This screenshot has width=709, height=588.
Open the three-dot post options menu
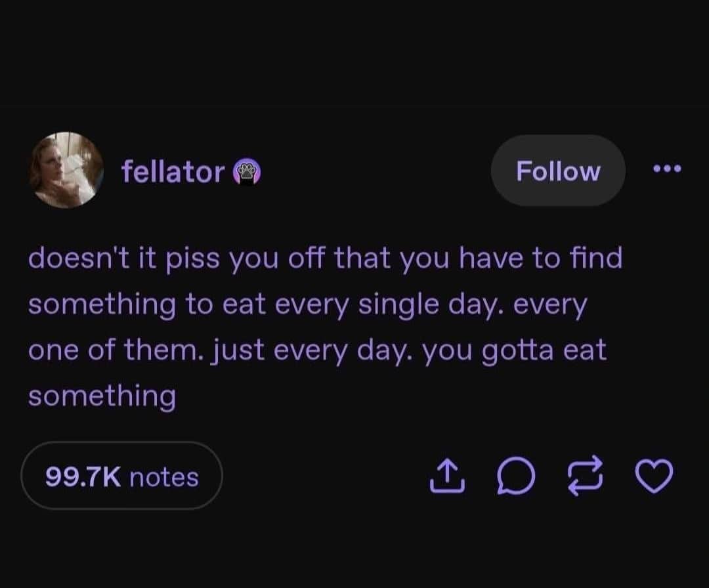(x=668, y=169)
